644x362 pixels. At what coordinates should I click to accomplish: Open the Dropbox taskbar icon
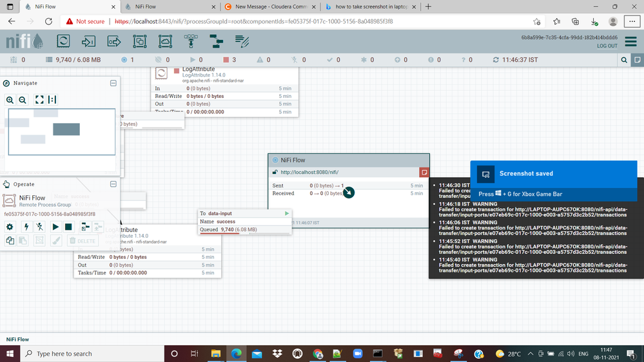[x=277, y=354]
